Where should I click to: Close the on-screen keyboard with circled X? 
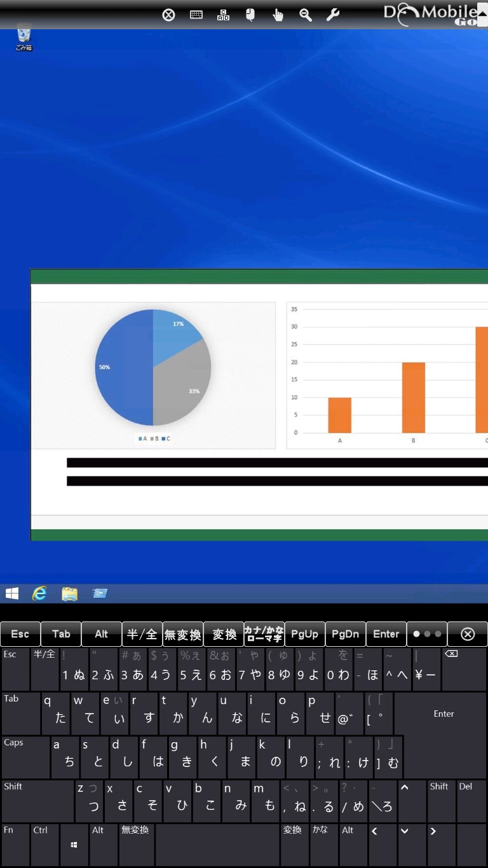click(467, 634)
